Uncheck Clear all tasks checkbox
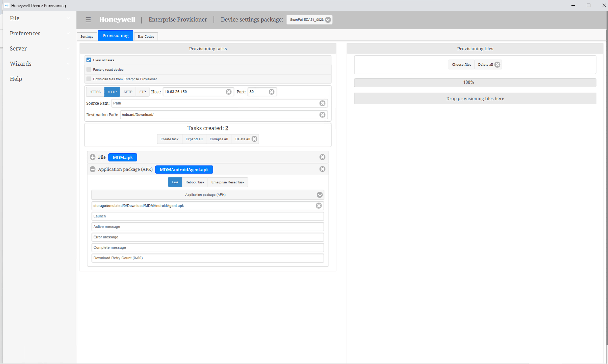608x364 pixels. click(x=89, y=60)
